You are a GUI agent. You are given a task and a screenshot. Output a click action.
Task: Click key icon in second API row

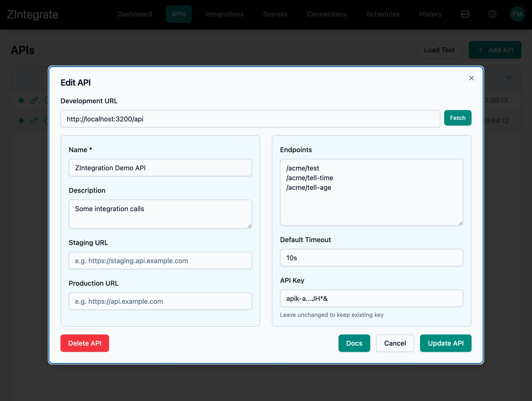coord(34,120)
